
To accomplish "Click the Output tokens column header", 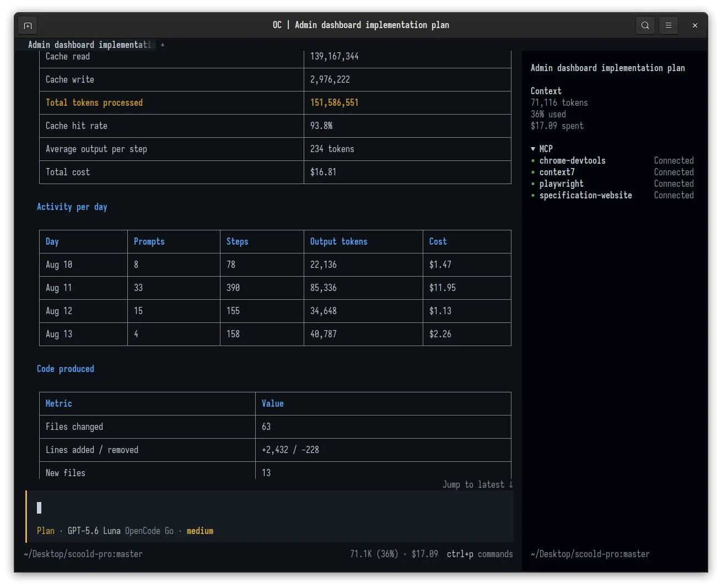I will point(338,242).
